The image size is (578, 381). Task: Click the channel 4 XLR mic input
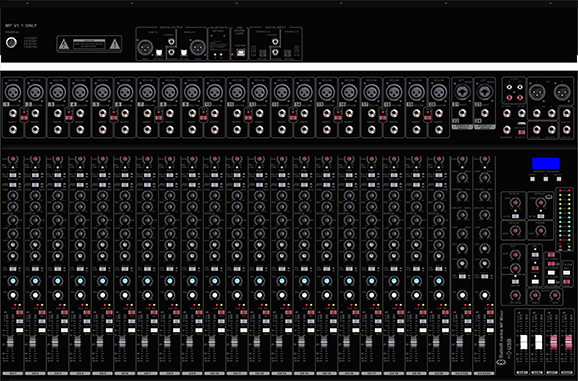click(x=80, y=92)
